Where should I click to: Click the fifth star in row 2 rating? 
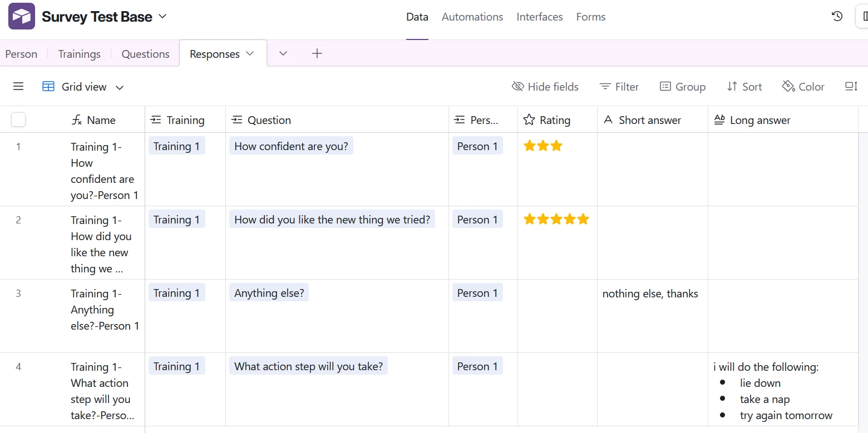[583, 220]
